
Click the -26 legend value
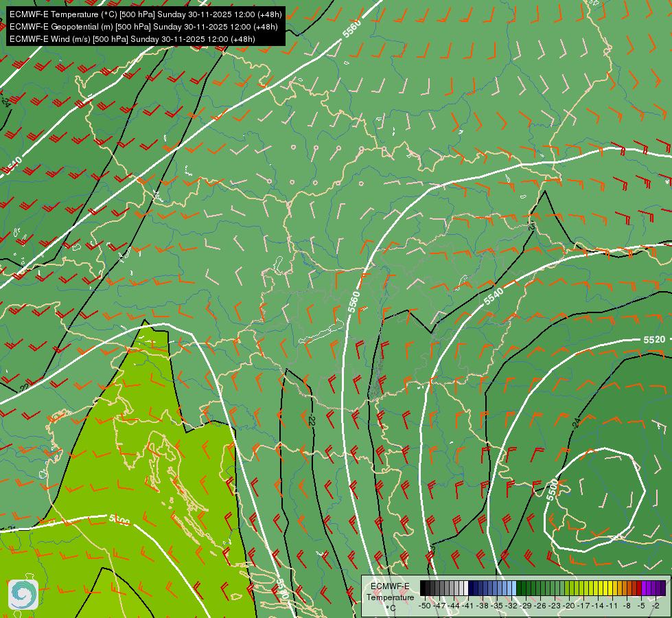coord(540,606)
